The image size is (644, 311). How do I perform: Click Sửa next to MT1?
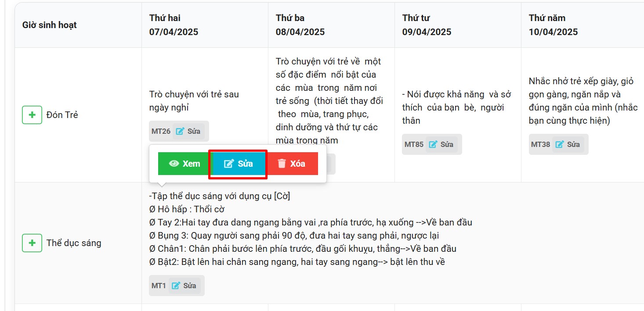pyautogui.click(x=185, y=286)
